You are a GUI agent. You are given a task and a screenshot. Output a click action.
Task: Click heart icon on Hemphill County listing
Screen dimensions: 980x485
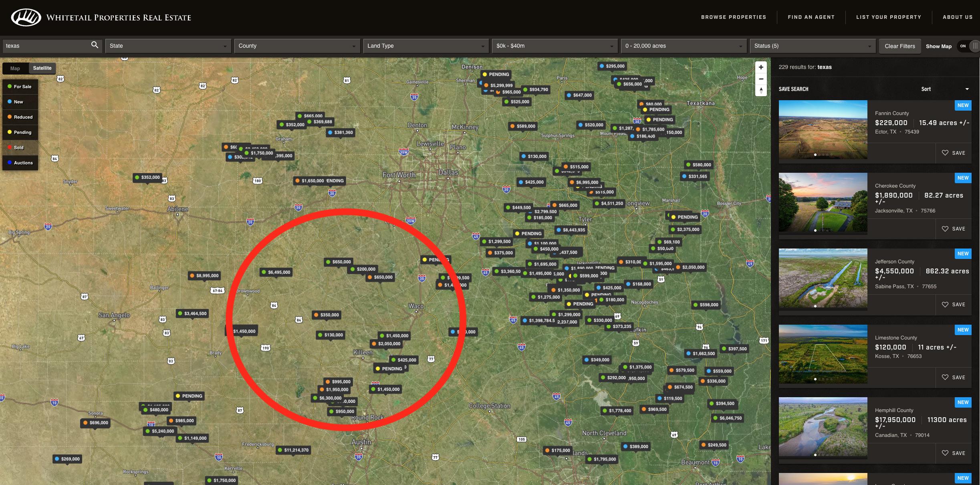click(x=945, y=453)
